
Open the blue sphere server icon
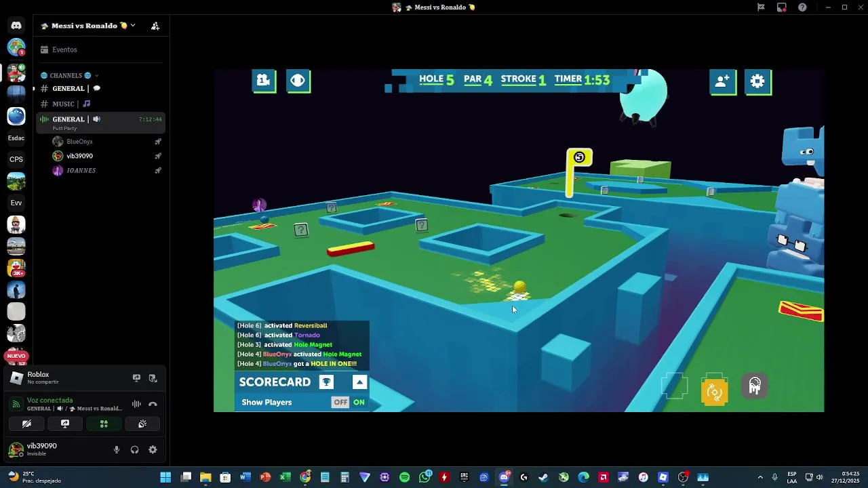(16, 116)
